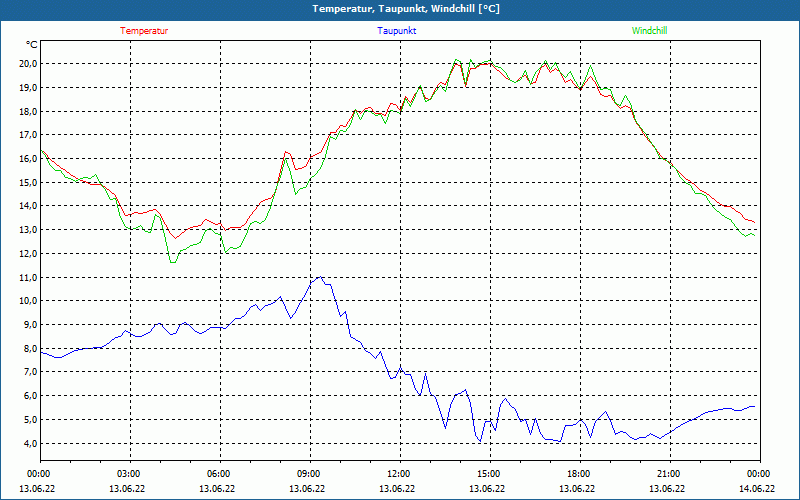Click the '6,0' y-axis value
Image resolution: width=800 pixels, height=500 pixels.
30,396
